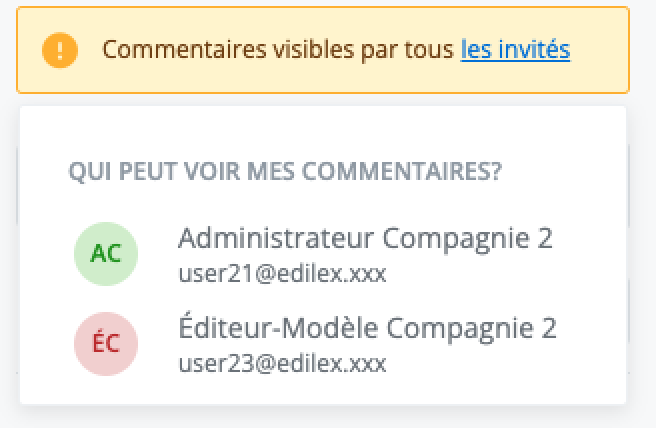Click the "Qui peut voir mes commentaires?" heading
Screen dimensions: 656x428
click(284, 172)
